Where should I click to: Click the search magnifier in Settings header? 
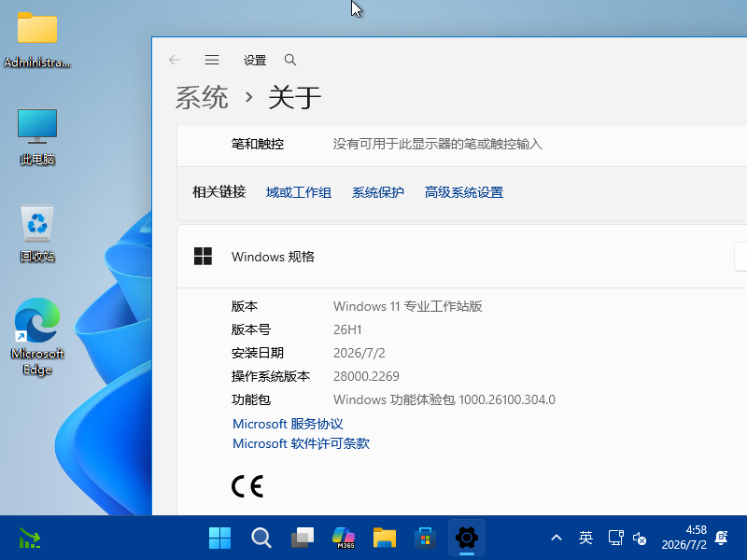click(x=290, y=60)
